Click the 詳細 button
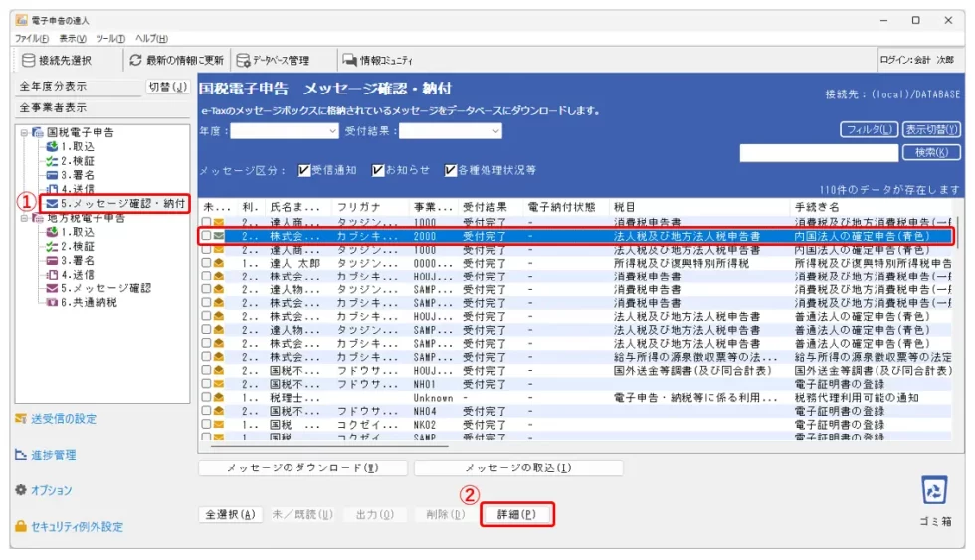Image resolution: width=975 pixels, height=560 pixels. point(516,515)
